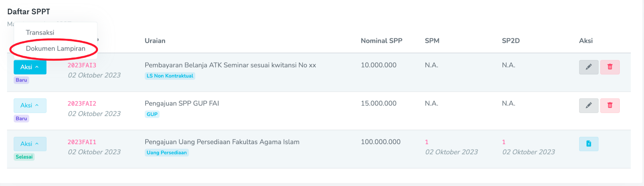644x186 pixels.
Task: Click the LS Non Kontraktual tag
Action: pyautogui.click(x=170, y=76)
